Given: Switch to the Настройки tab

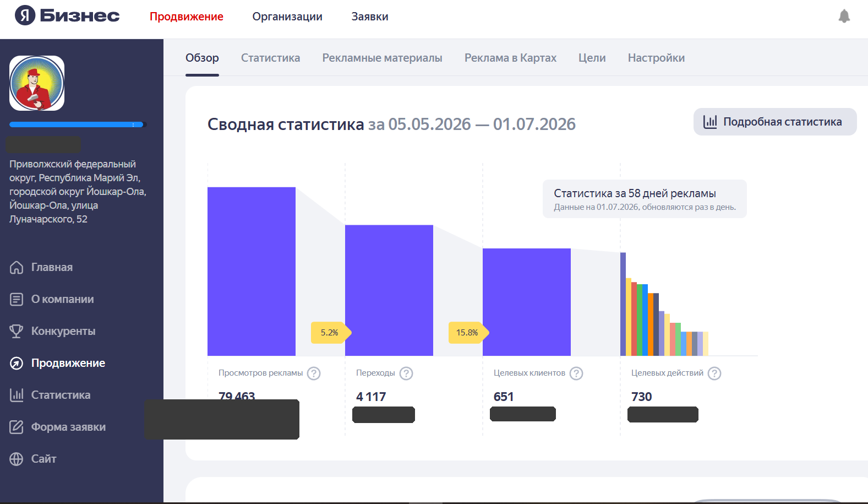Looking at the screenshot, I should [x=656, y=58].
